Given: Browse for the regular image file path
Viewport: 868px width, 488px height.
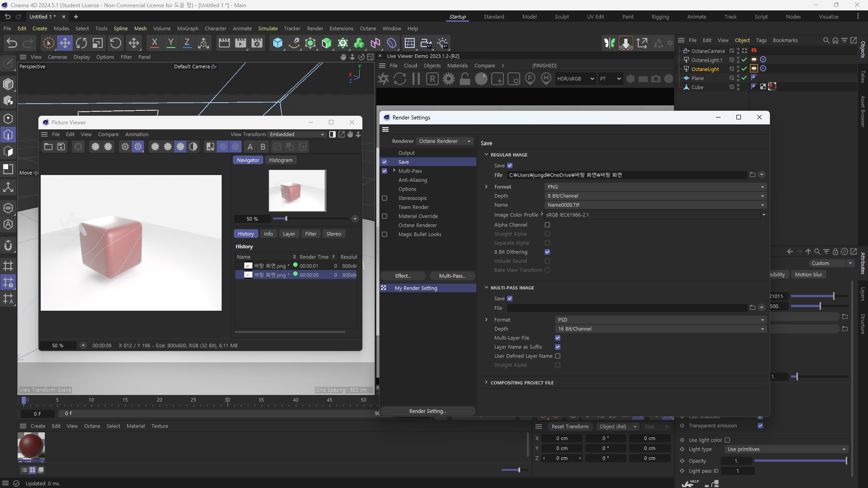Looking at the screenshot, I should coord(753,175).
